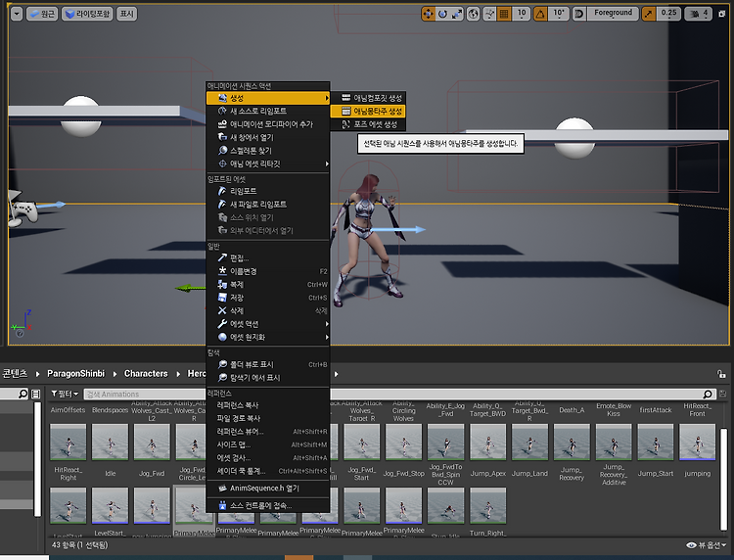
Task: Click 새 소스로 리임포트 icon
Action: pos(222,111)
